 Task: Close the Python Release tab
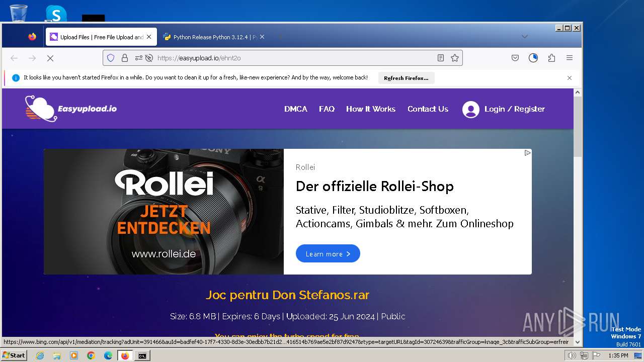click(262, 37)
